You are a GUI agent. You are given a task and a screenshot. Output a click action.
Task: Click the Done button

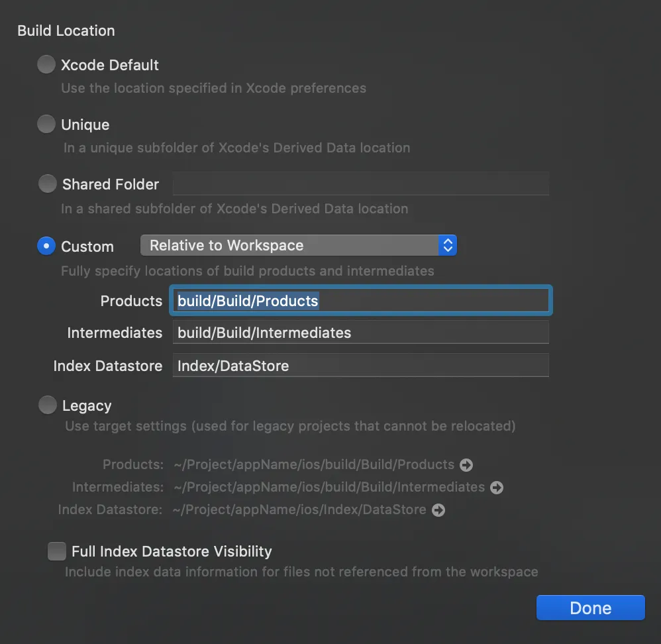click(x=590, y=608)
